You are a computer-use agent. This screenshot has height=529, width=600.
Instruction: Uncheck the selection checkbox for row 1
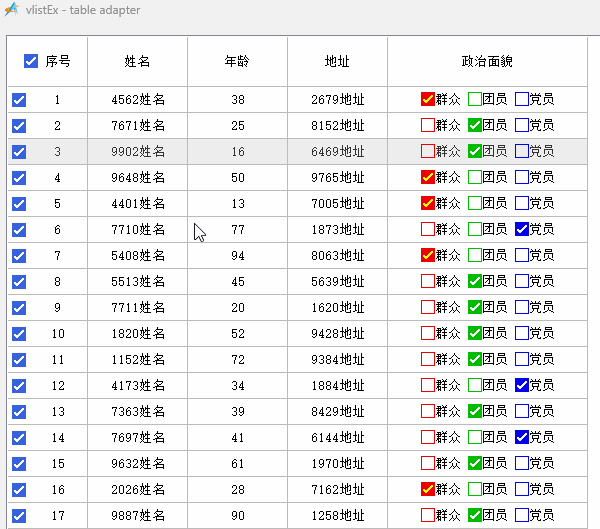tap(19, 100)
